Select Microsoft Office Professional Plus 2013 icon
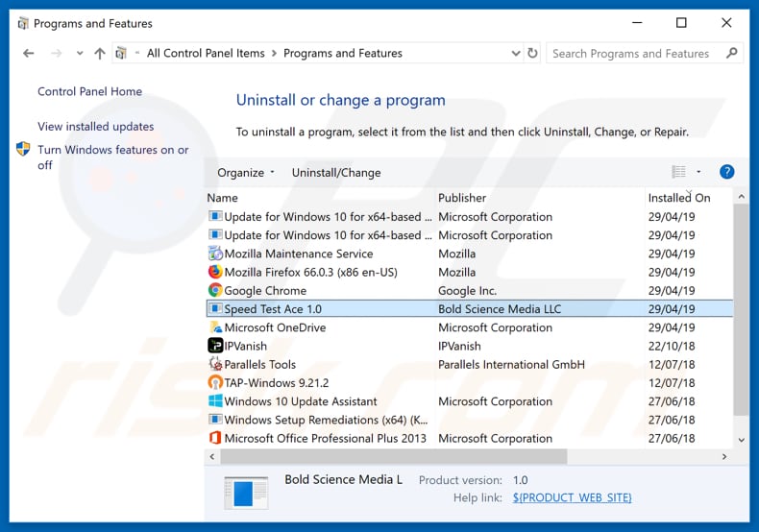This screenshot has height=532, width=759. point(215,438)
